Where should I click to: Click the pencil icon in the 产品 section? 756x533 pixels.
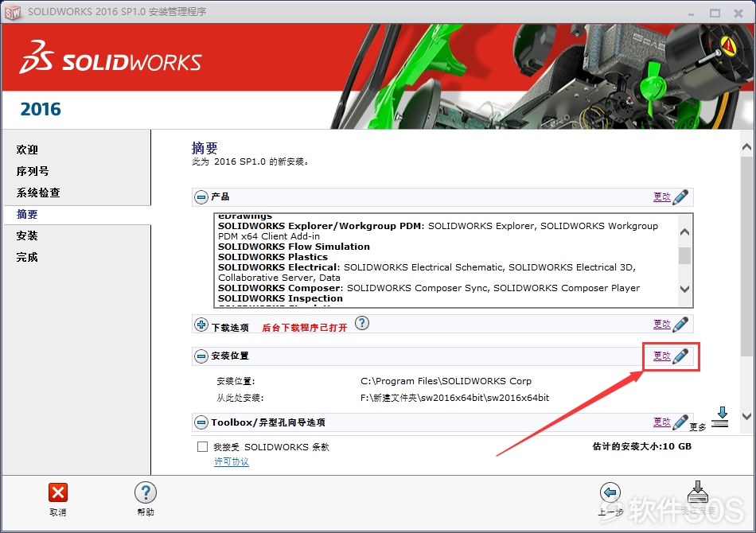coord(680,196)
